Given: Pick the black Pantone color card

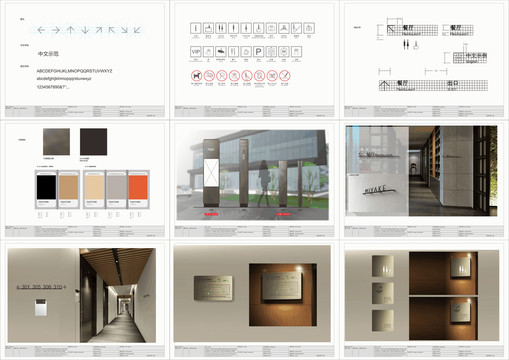Looking at the screenshot, I should [46, 189].
